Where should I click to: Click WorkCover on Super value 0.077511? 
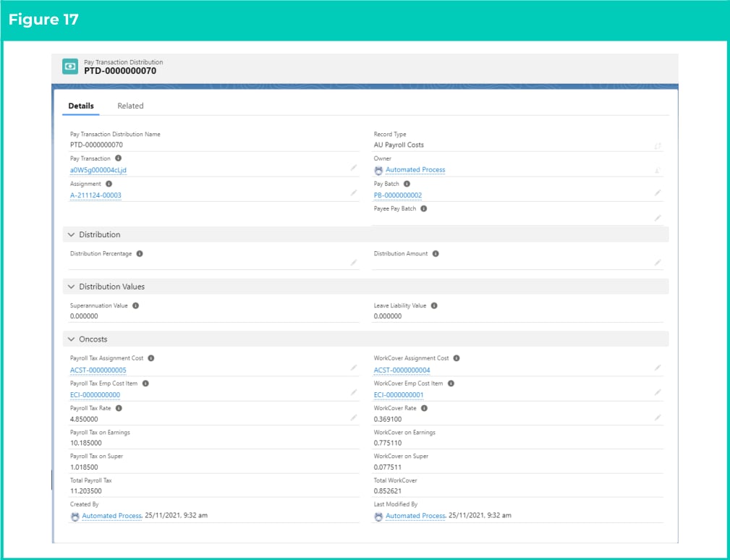click(x=387, y=467)
